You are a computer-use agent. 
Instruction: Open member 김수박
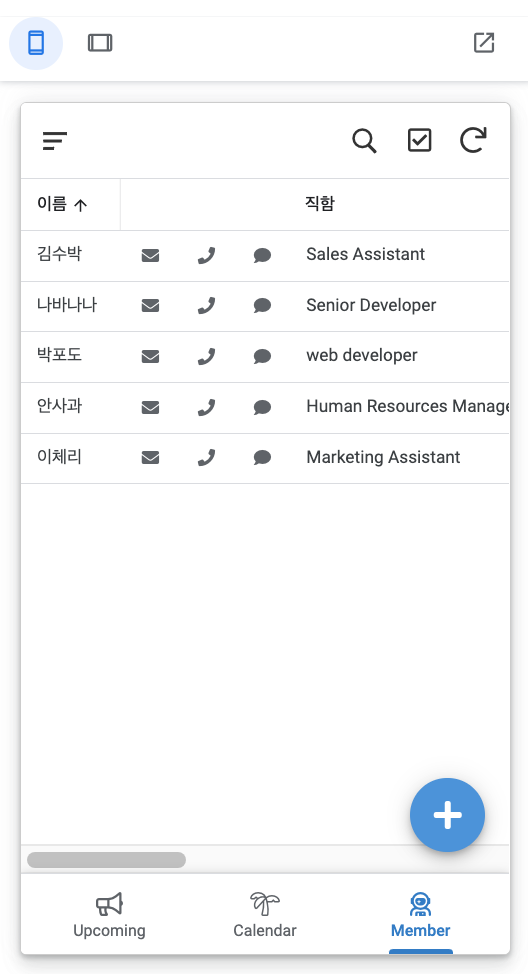point(59,254)
